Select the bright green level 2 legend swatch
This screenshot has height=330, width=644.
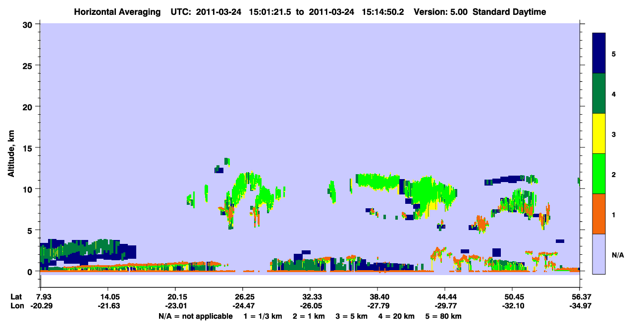tap(599, 174)
